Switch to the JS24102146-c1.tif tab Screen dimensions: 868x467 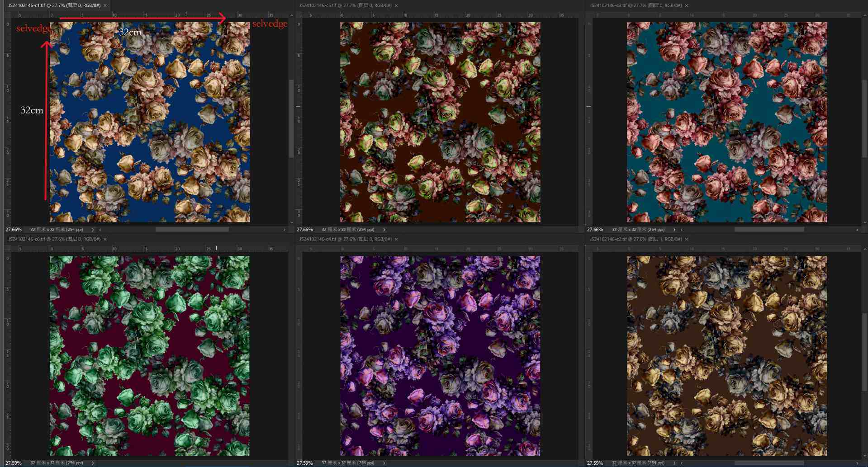click(54, 5)
